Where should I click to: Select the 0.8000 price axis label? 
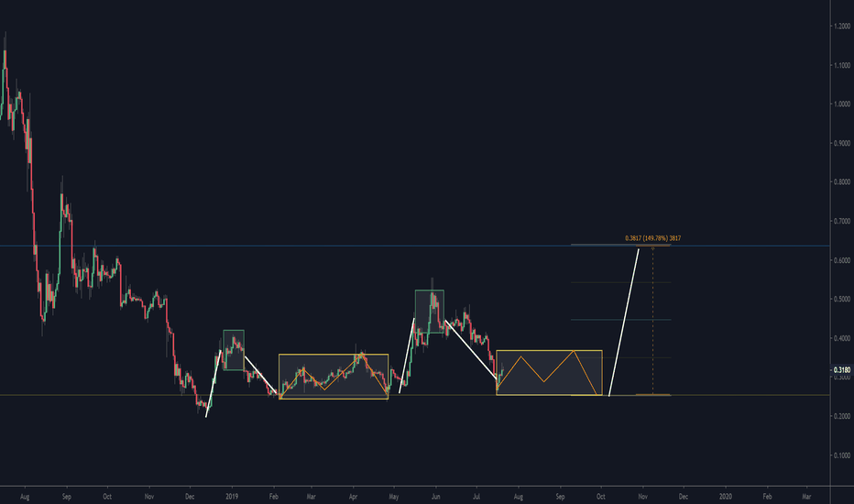[842, 182]
